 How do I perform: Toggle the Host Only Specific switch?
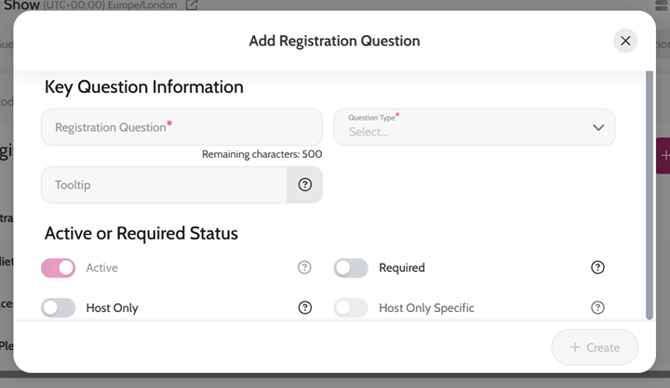pyautogui.click(x=351, y=308)
